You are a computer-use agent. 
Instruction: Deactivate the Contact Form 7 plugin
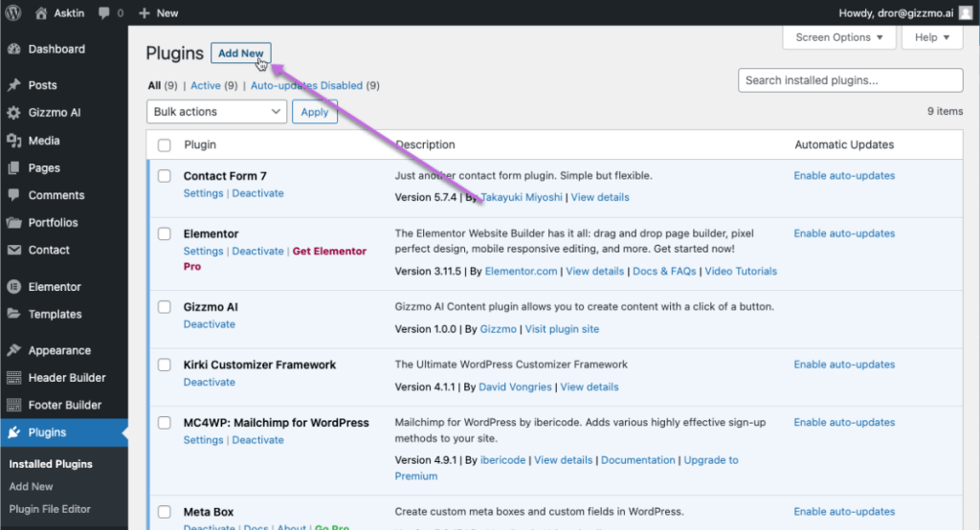258,193
